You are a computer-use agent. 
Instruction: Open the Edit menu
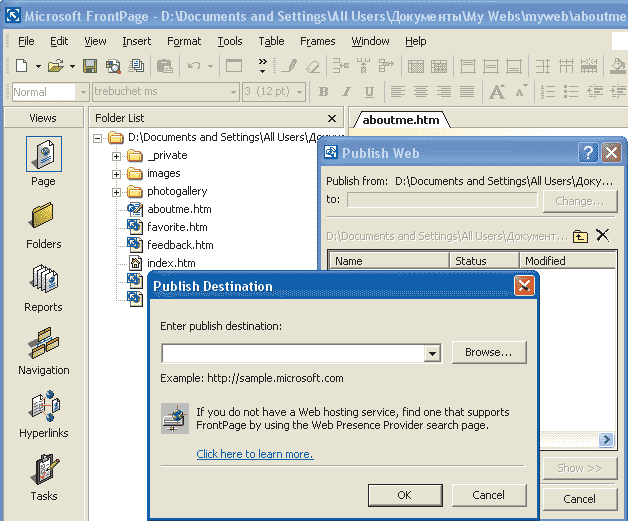(59, 41)
